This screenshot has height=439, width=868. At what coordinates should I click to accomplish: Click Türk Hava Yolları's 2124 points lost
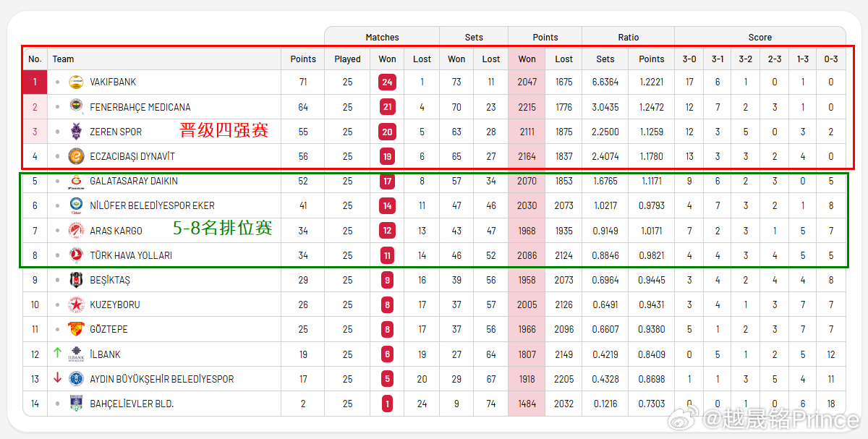pos(564,255)
